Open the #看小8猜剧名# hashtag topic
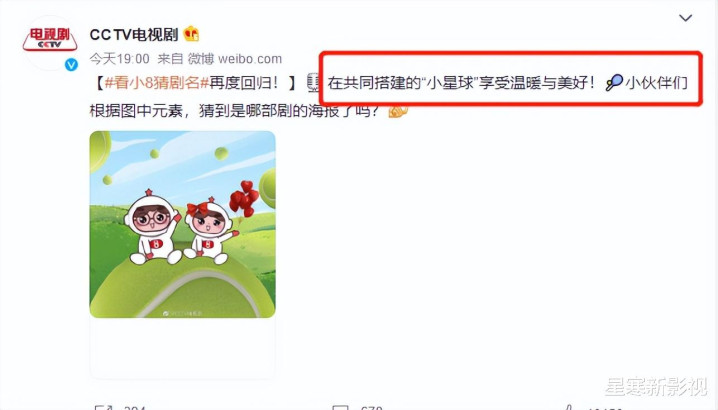Screen dimensions: 718x410 pyautogui.click(x=157, y=82)
